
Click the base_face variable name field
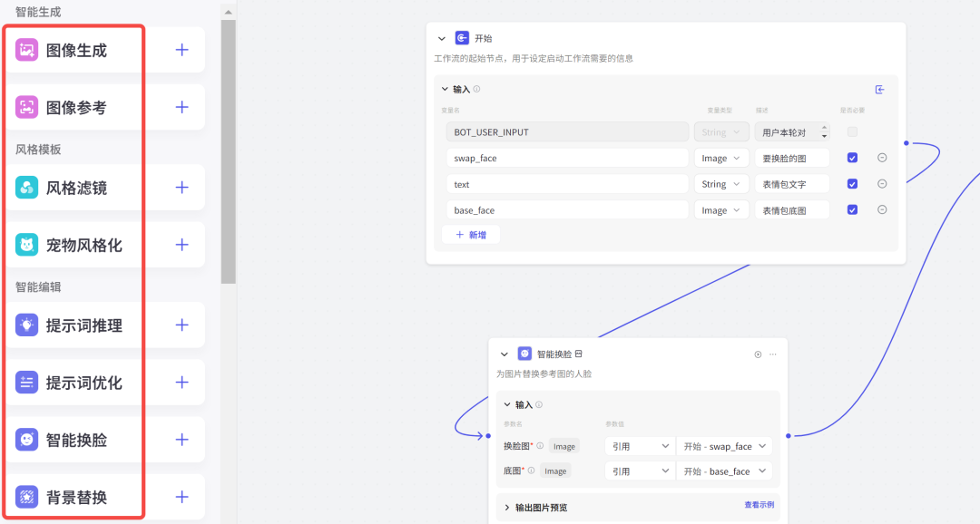click(567, 210)
